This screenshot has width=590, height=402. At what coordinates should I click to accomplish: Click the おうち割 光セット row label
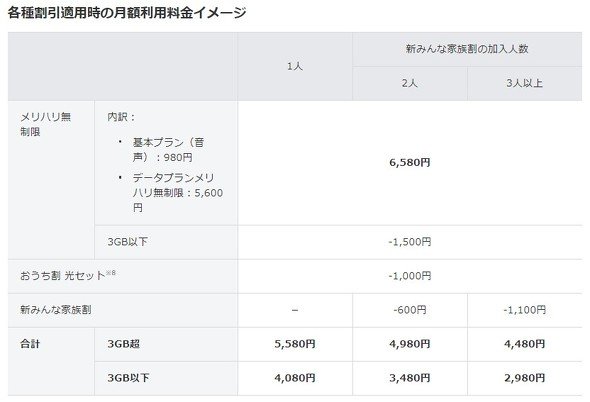pos(62,276)
